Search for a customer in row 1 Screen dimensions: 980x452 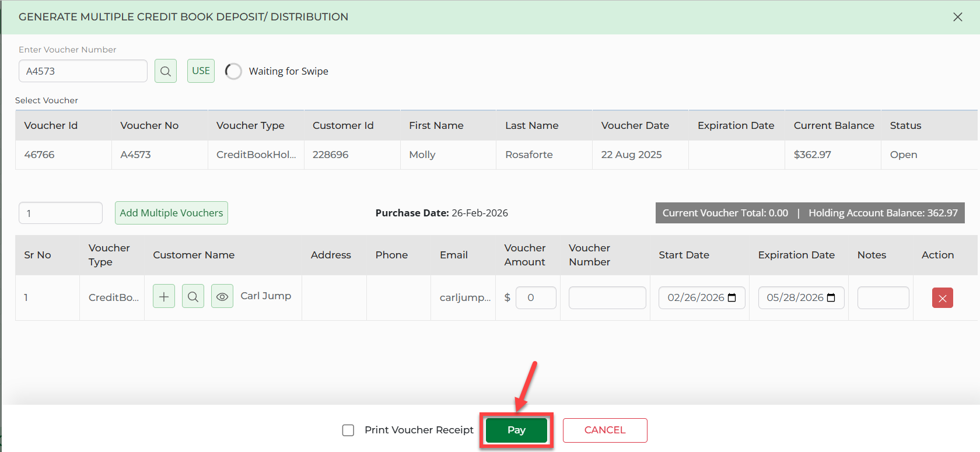click(x=193, y=297)
